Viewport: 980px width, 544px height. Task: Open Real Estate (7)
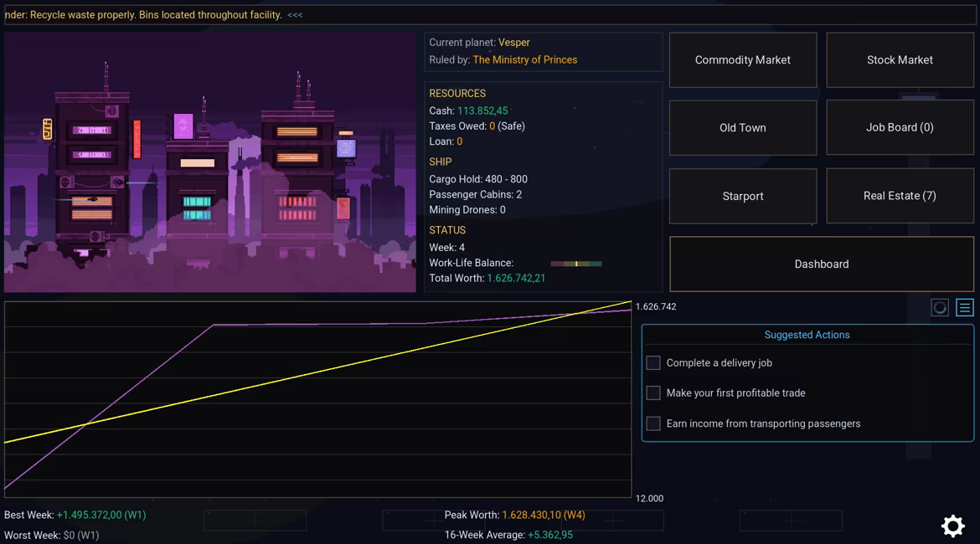tap(900, 196)
